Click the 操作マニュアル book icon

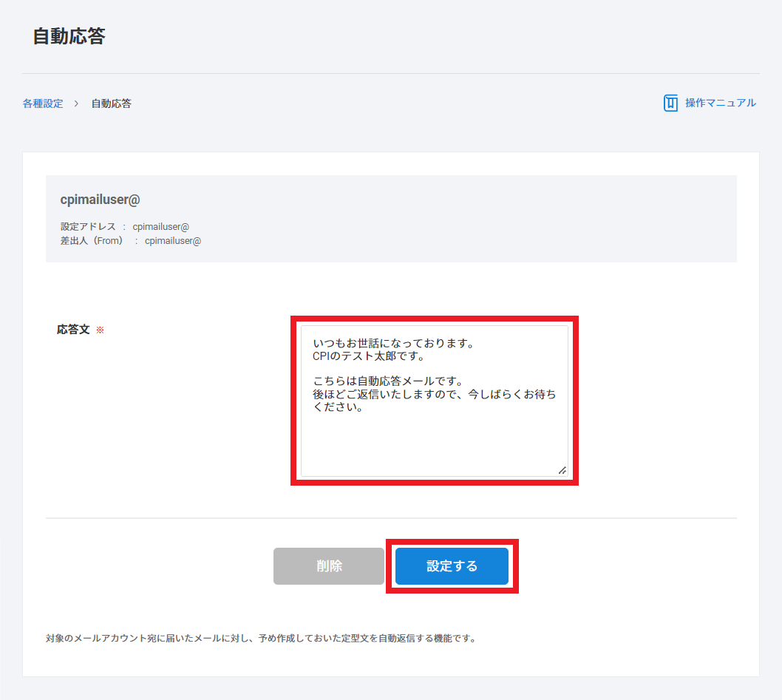pyautogui.click(x=670, y=103)
